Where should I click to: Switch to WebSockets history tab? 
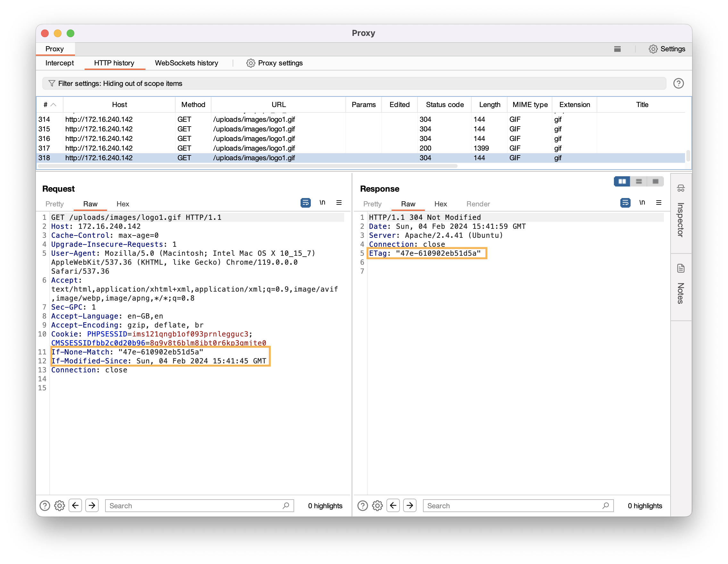tap(186, 63)
